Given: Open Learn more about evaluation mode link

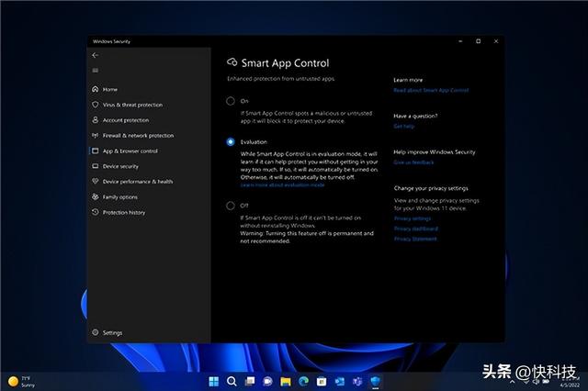Looking at the screenshot, I should click(282, 185).
